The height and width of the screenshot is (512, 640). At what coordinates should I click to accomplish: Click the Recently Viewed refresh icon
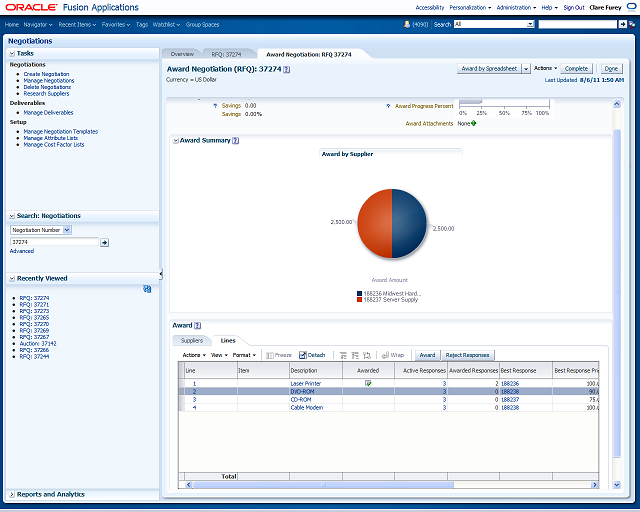coord(147,289)
